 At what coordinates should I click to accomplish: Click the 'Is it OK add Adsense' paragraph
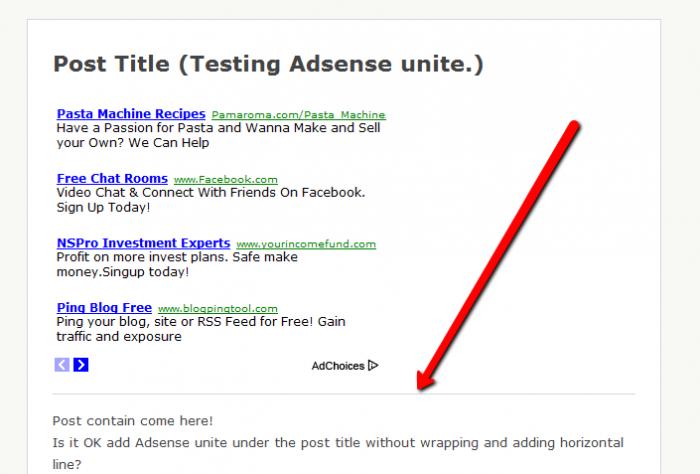(338, 453)
